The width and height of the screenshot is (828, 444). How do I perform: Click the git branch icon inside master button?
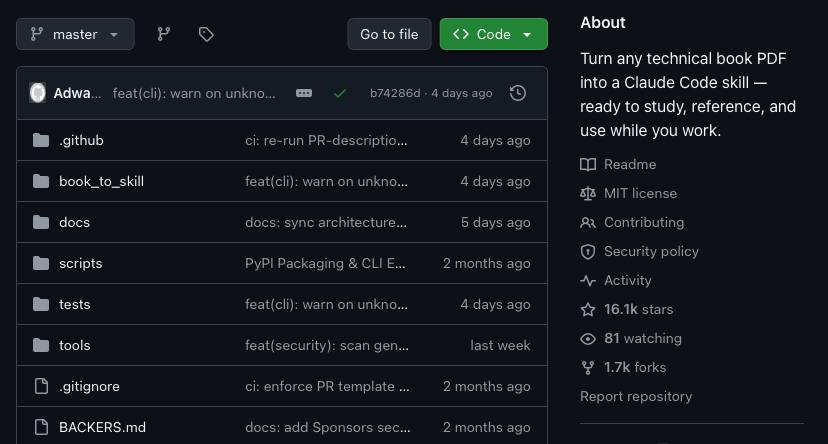tap(36, 34)
